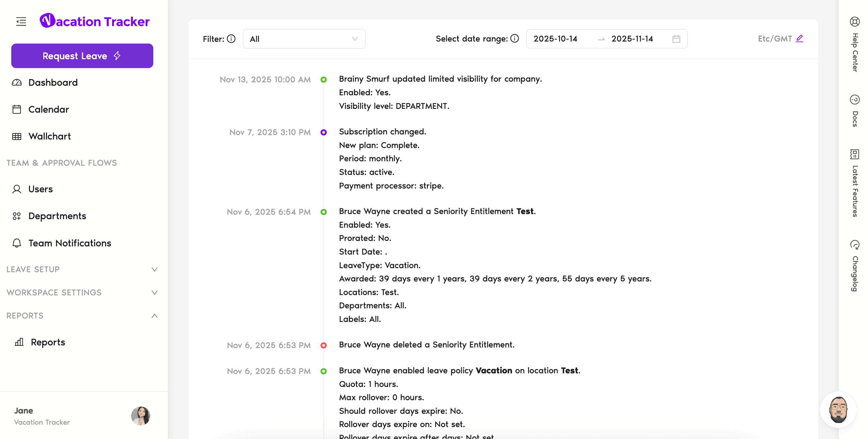The width and height of the screenshot is (868, 439).
Task: Click the info icon beside Select date range
Action: [x=514, y=38]
